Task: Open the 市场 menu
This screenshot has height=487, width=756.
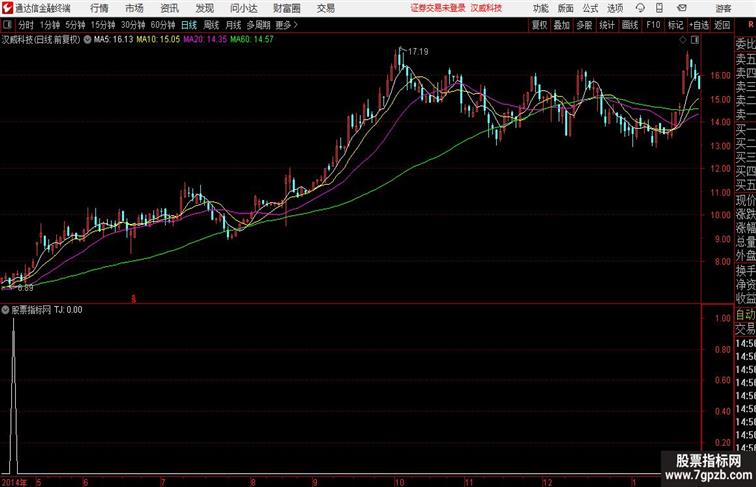Action: pos(135,8)
